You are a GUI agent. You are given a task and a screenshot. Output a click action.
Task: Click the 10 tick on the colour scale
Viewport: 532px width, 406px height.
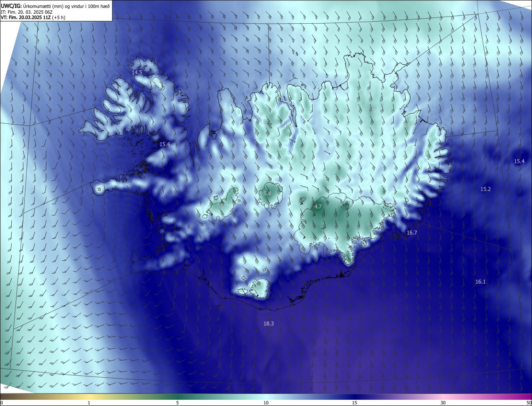point(266,403)
